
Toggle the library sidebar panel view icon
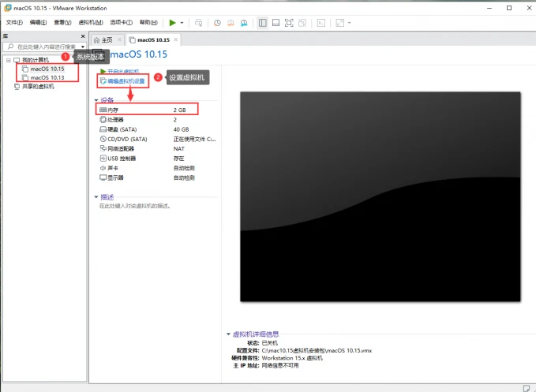click(x=262, y=23)
